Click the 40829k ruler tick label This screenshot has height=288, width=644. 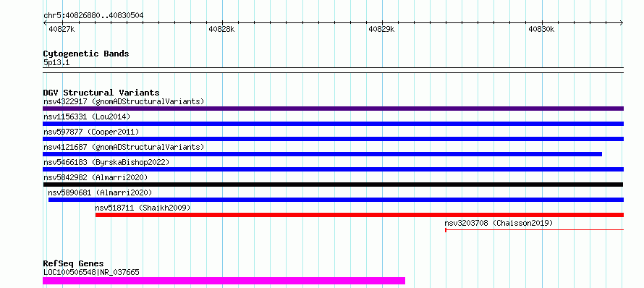point(381,30)
